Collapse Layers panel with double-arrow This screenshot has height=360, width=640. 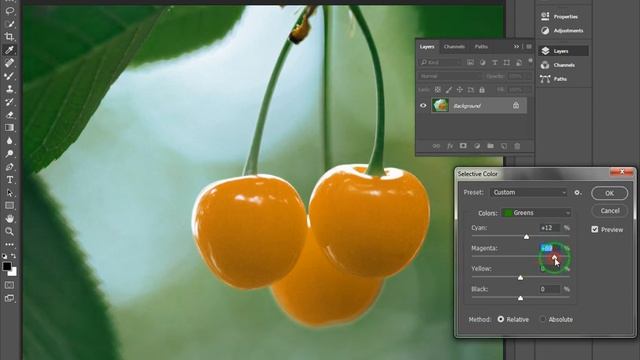point(516,47)
